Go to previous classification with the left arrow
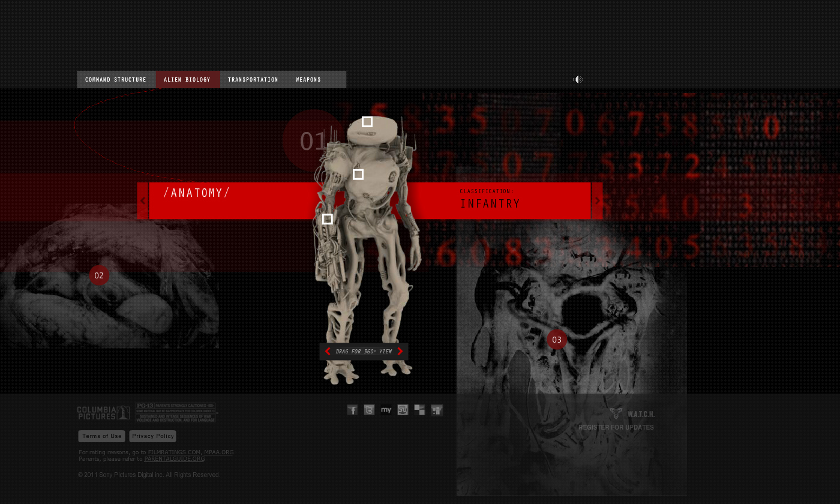The image size is (840, 504). (143, 200)
